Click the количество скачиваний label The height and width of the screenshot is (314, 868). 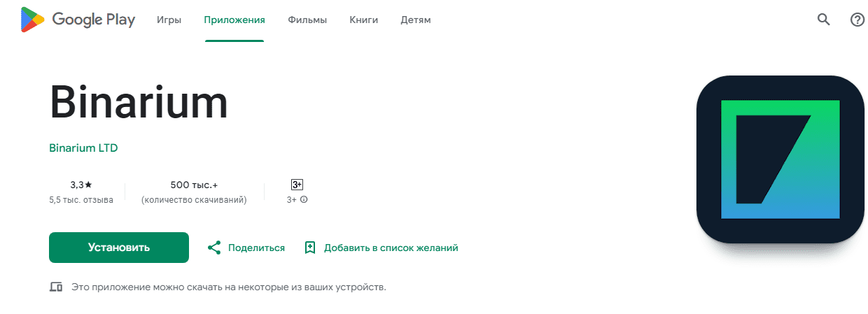pyautogui.click(x=194, y=200)
